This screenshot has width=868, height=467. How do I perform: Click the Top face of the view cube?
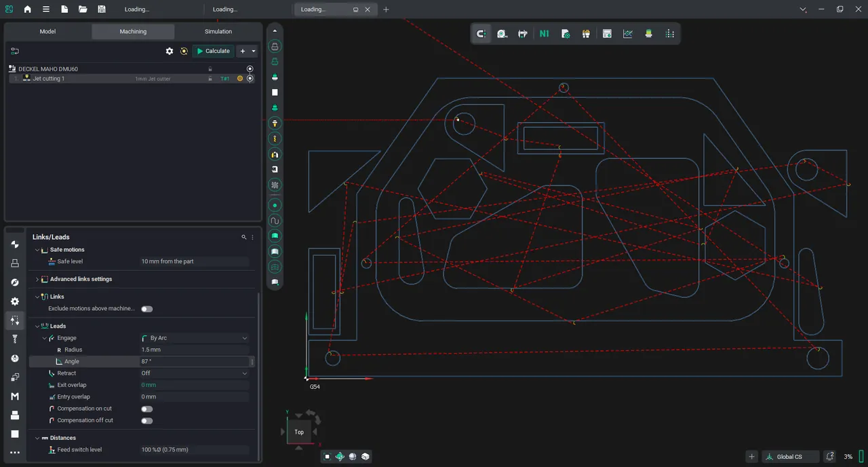tap(299, 432)
